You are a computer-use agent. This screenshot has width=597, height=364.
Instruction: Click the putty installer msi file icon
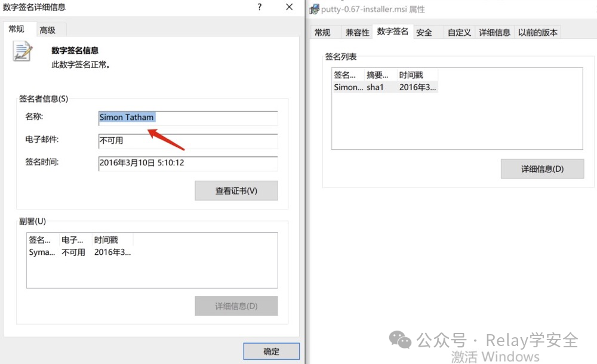tap(314, 9)
